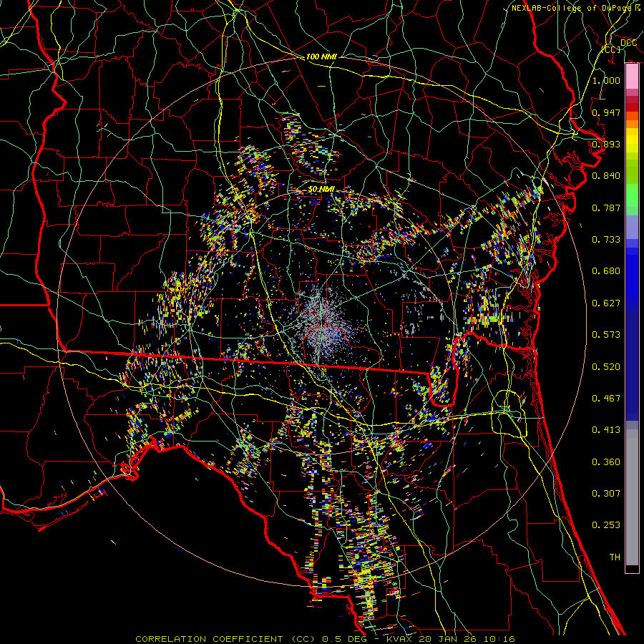Click the gray segment near 0.307
The width and height of the screenshot is (644, 644).
pyautogui.click(x=632, y=494)
